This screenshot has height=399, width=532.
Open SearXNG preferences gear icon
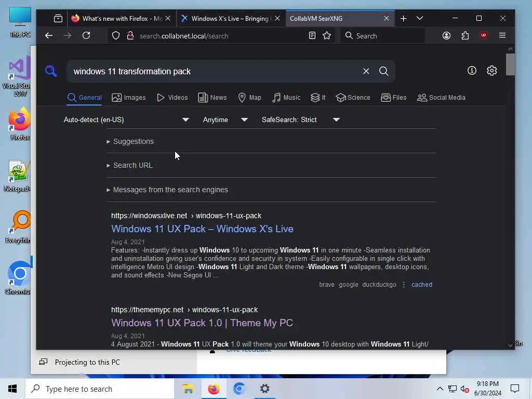pyautogui.click(x=491, y=71)
